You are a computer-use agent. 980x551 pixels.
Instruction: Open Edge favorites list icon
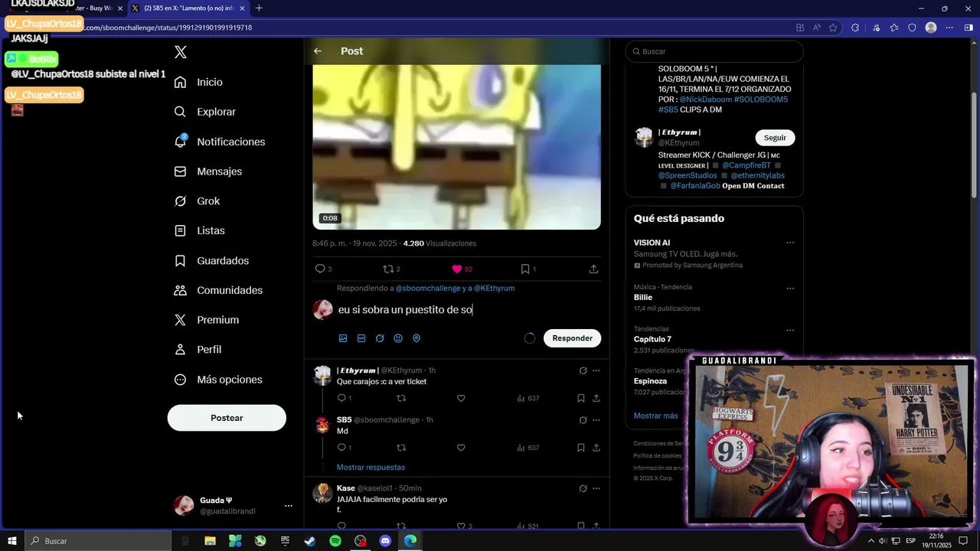coord(893,28)
